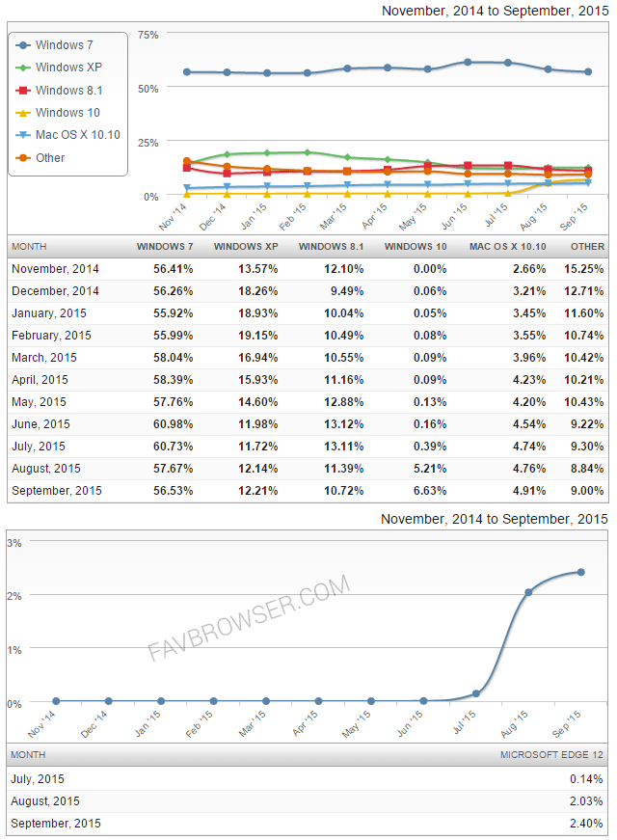The height and width of the screenshot is (840, 617).
Task: Click the green Windows XP legend diamond
Action: [x=23, y=68]
